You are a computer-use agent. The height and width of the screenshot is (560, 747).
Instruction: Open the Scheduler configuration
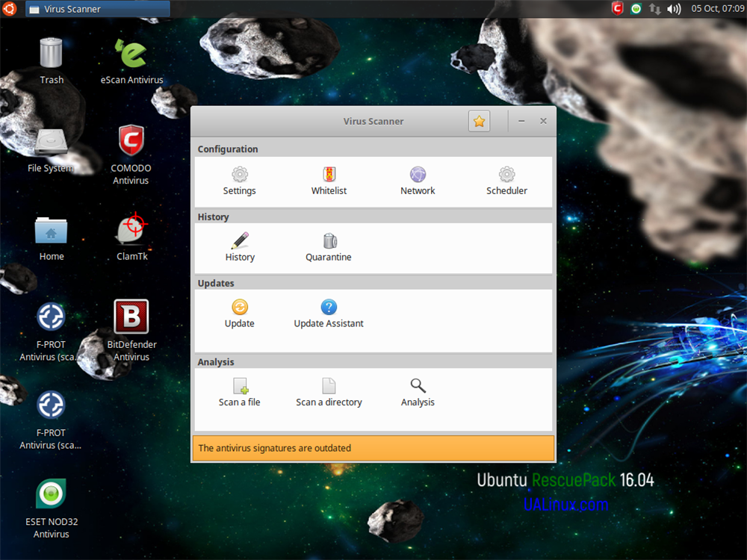(506, 175)
